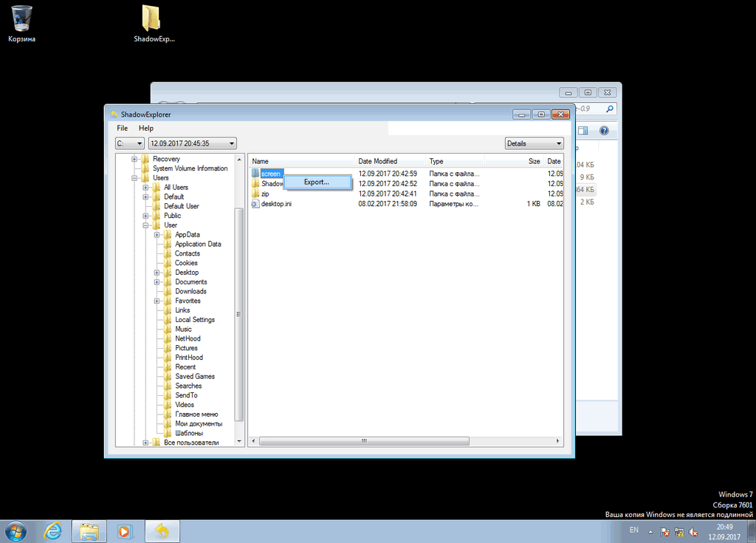
Task: Select Recent folder in tree
Action: (185, 367)
